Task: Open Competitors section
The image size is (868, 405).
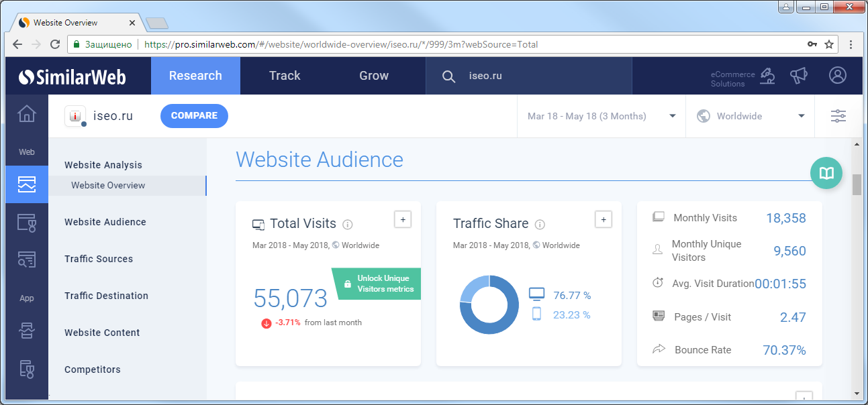Action: click(x=93, y=369)
